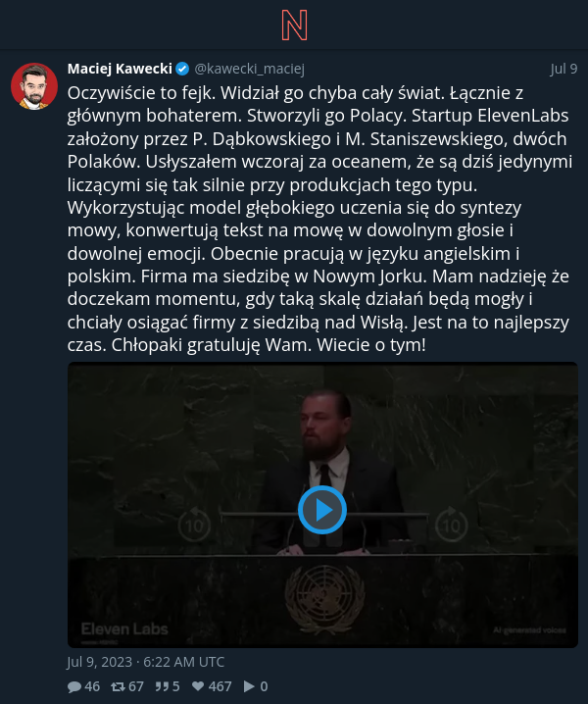Image resolution: width=588 pixels, height=704 pixels.
Task: Skip the video forward 10 seconds
Action: point(452,525)
